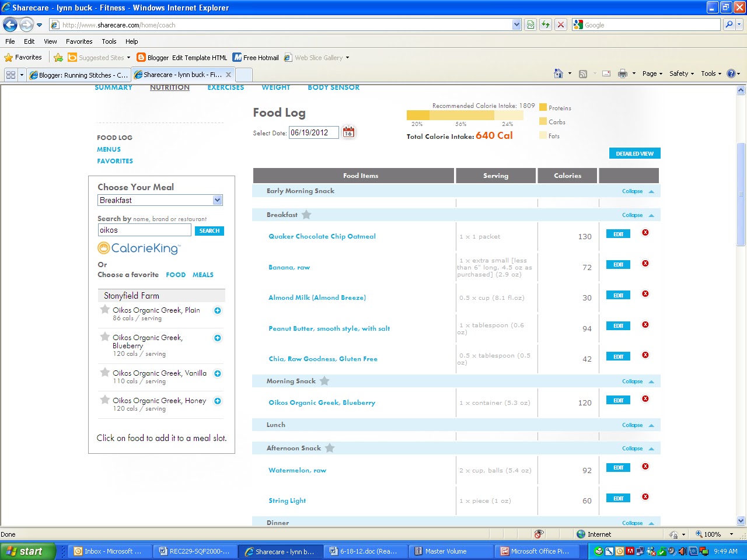Delete Watermelon, raw entry
The width and height of the screenshot is (747, 560).
point(645,466)
